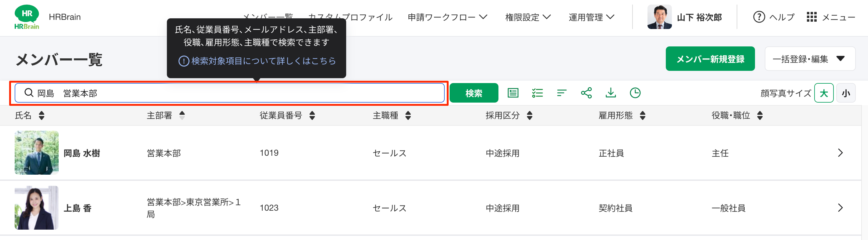
Task: Set face photo size to 小
Action: [845, 93]
